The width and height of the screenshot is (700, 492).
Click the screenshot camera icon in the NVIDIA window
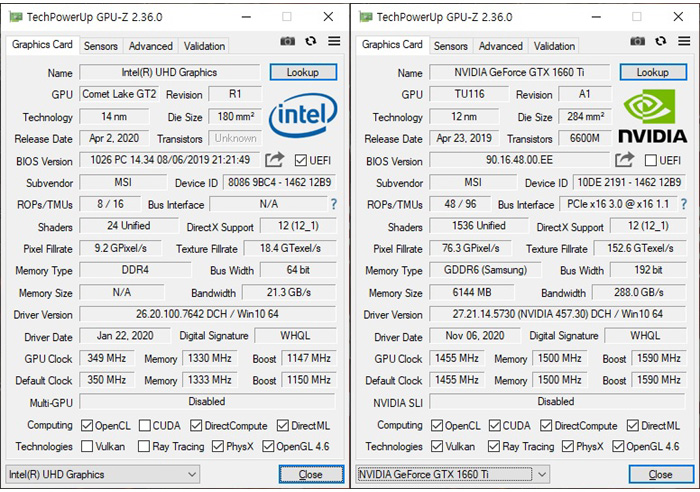638,41
